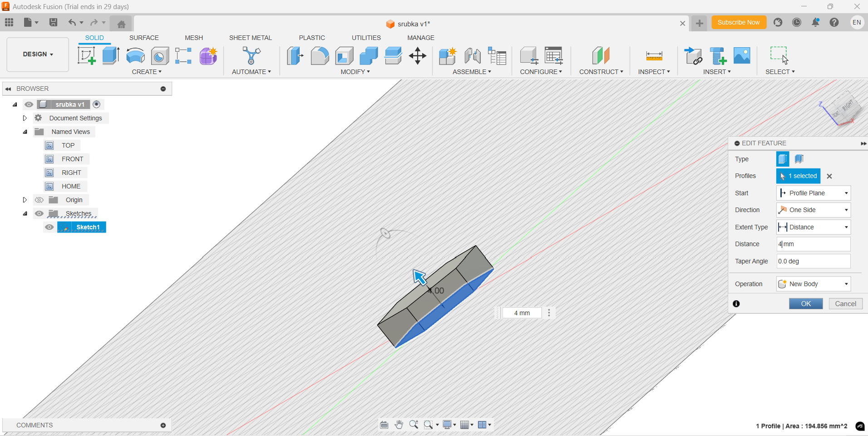Select the Insert Derive tool
This screenshot has width=868, height=436.
coord(693,56)
